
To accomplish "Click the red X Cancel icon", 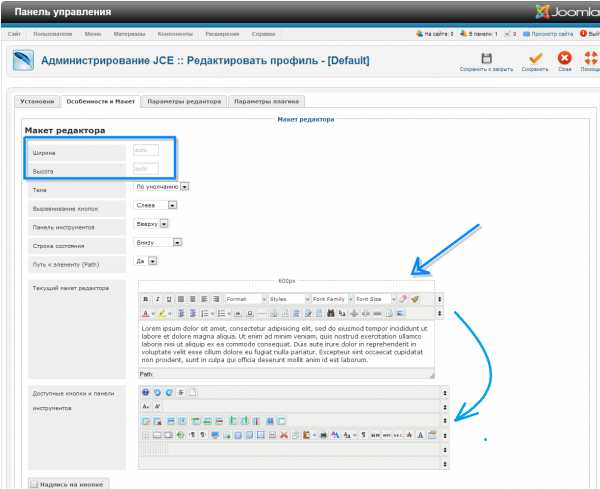I will pyautogui.click(x=564, y=58).
